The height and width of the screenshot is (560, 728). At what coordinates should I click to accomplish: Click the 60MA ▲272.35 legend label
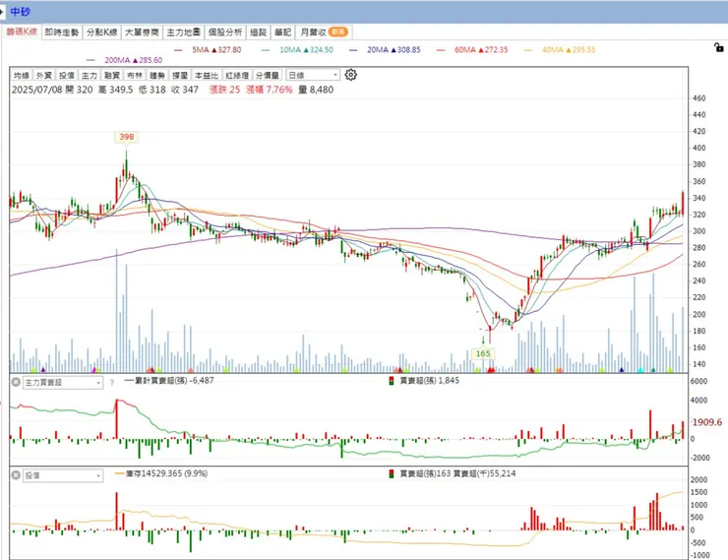tap(481, 49)
